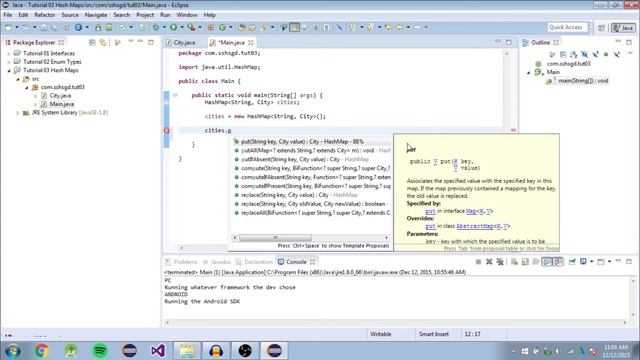Image resolution: width=640 pixels, height=360 pixels.
Task: Toggle Show Console on Standard Out change
Action: [547, 262]
